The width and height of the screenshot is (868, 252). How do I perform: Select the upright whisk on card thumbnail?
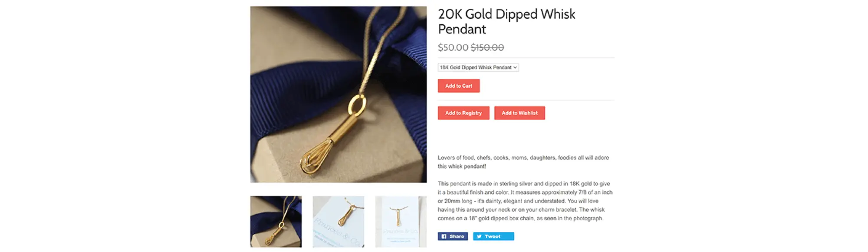(x=401, y=222)
